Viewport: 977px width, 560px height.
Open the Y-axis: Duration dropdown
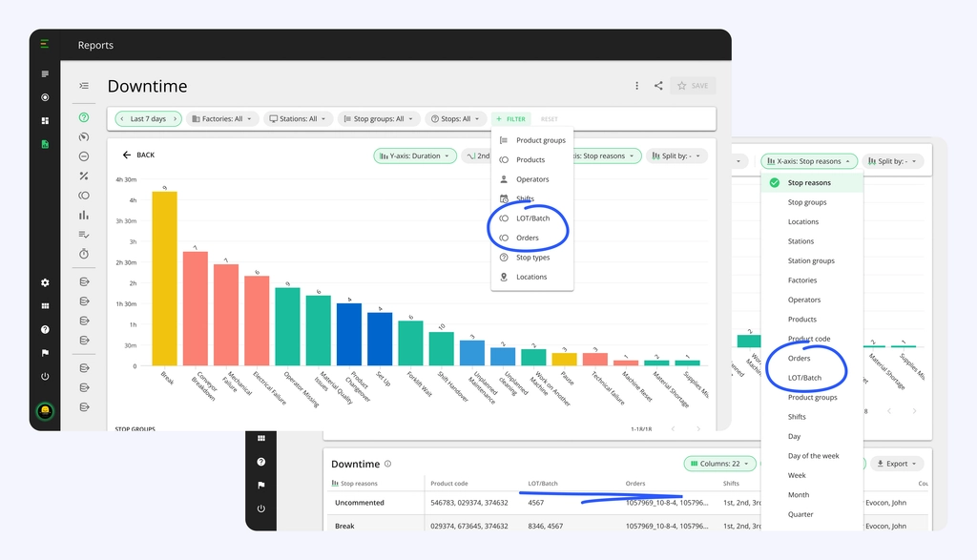pyautogui.click(x=414, y=156)
